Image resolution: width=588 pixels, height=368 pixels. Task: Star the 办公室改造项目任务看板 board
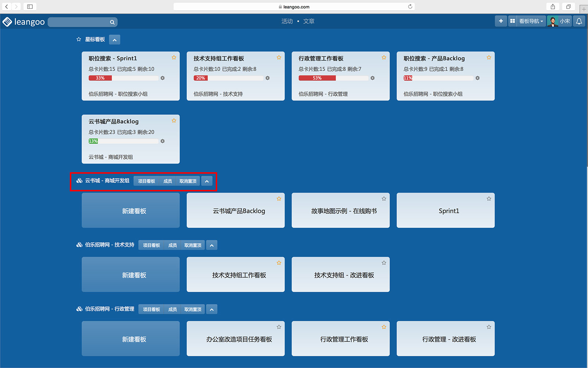279,327
